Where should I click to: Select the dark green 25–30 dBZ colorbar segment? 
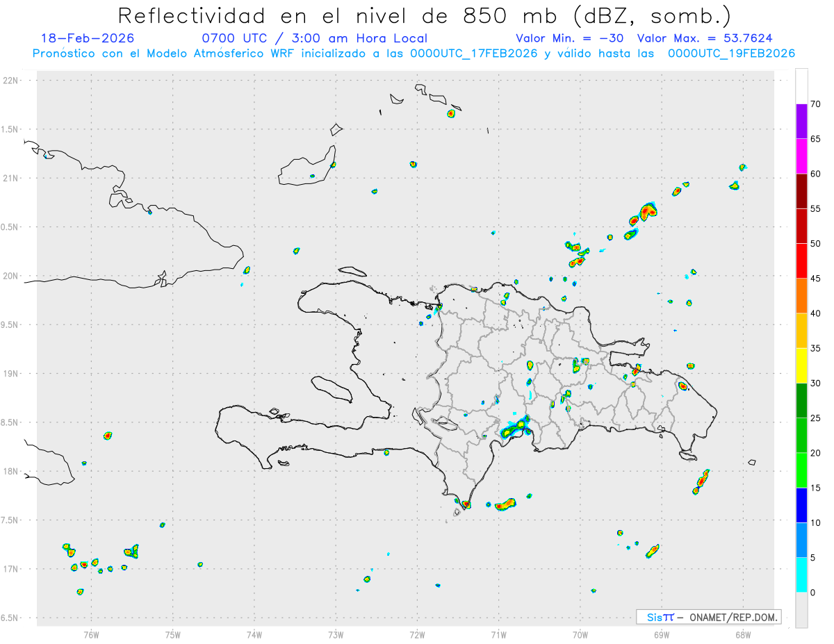[x=801, y=400]
